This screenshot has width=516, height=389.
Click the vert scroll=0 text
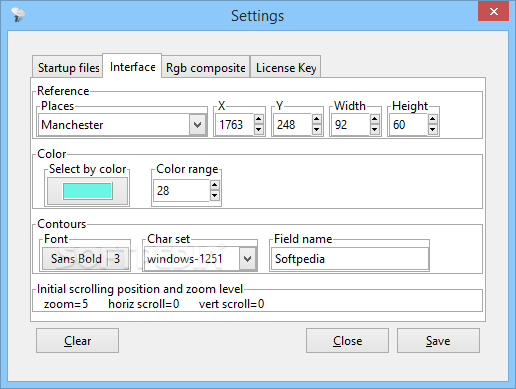point(232,304)
